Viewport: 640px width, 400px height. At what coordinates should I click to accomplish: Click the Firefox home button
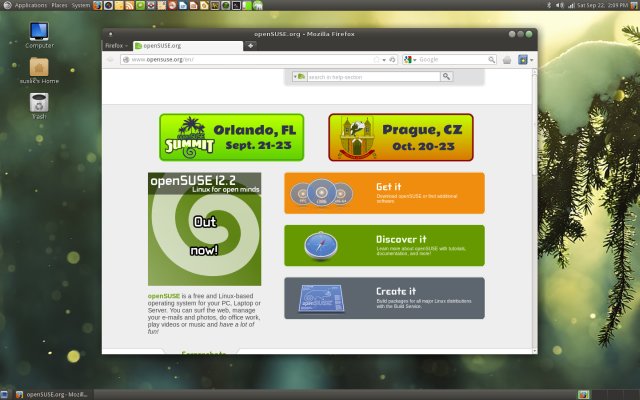pos(507,60)
